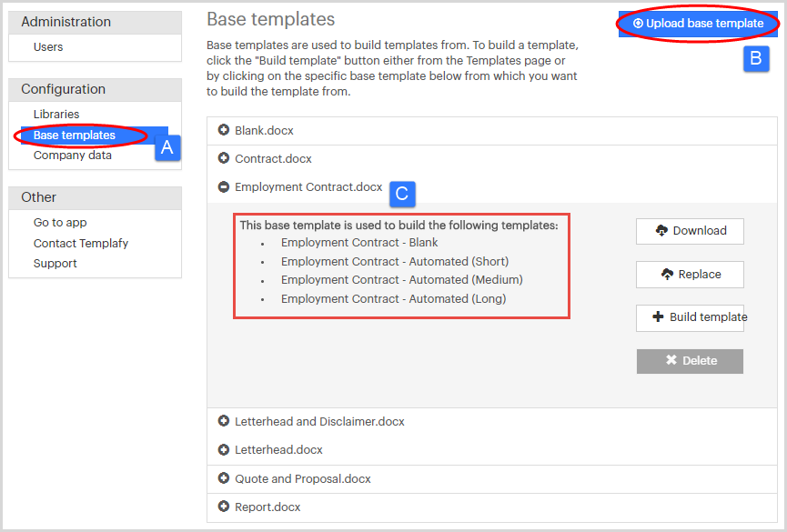Click the Administration section header

pyautogui.click(x=95, y=22)
